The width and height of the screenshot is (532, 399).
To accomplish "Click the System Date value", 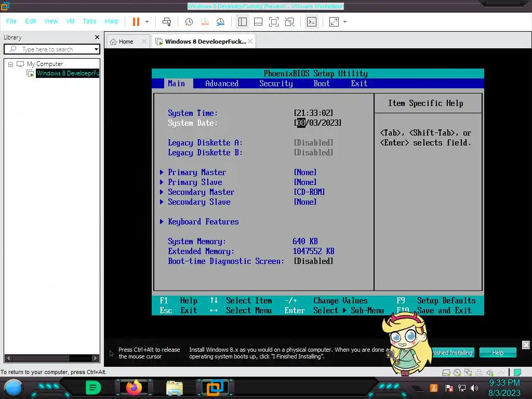I will tap(317, 123).
